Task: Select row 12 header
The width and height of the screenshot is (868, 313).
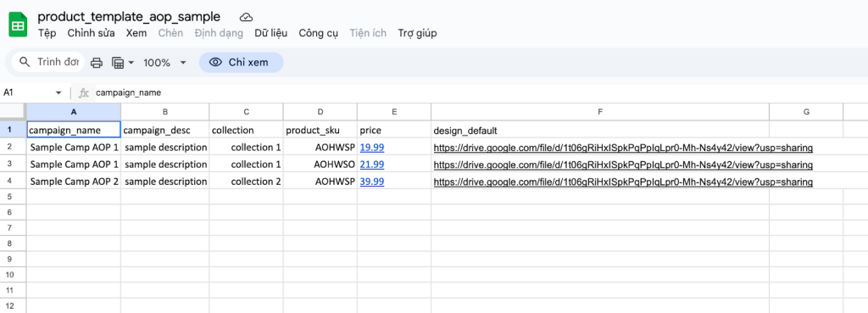Action: (x=14, y=305)
